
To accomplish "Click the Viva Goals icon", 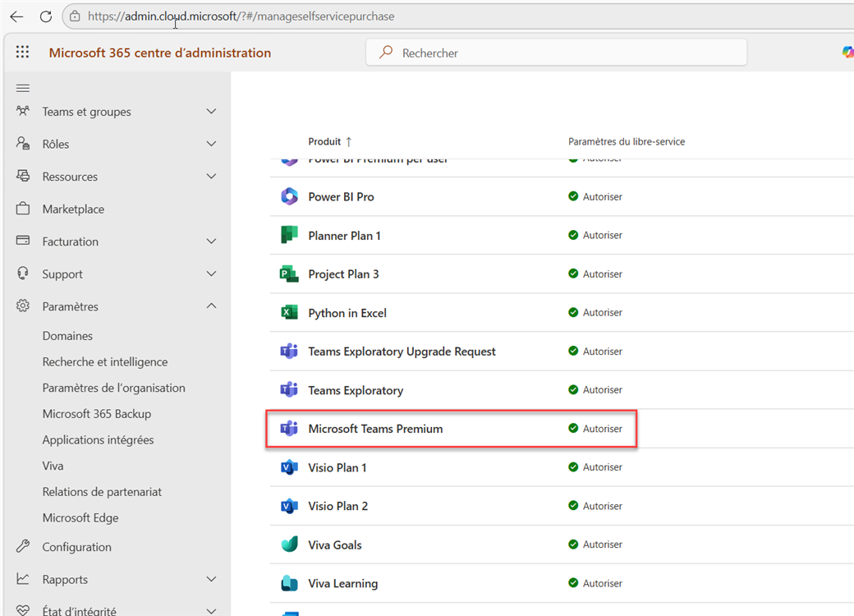I will coord(289,545).
